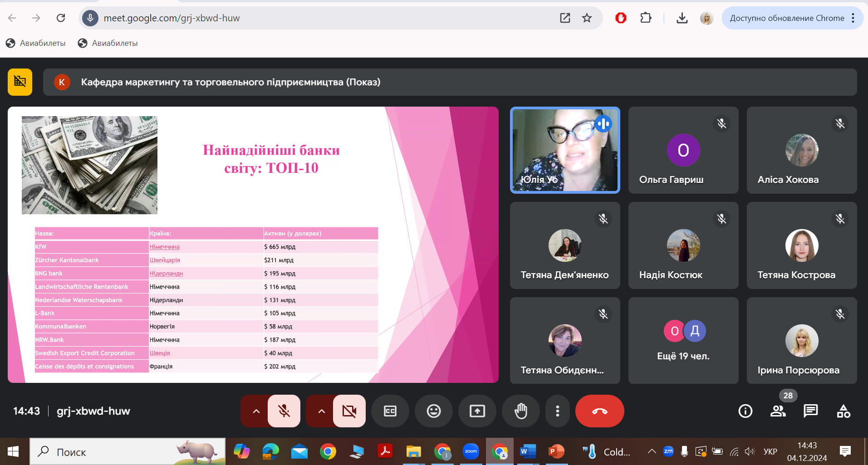Unmute the microphone

point(284,411)
